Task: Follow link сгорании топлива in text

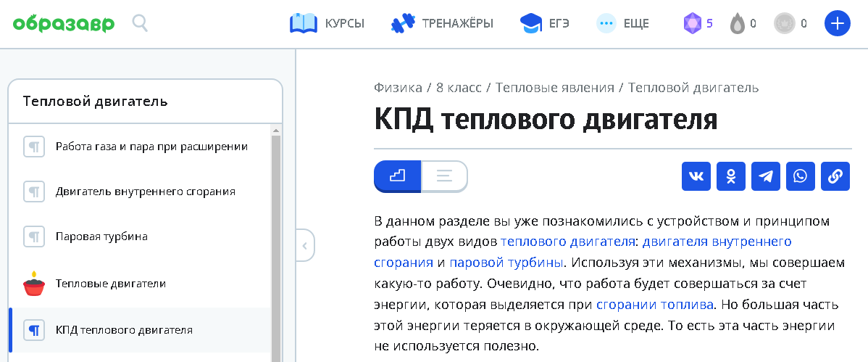Action: click(655, 305)
